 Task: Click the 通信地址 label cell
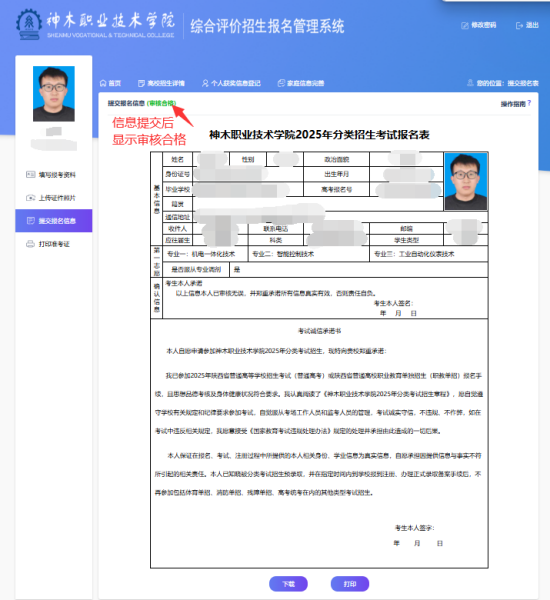tap(177, 217)
